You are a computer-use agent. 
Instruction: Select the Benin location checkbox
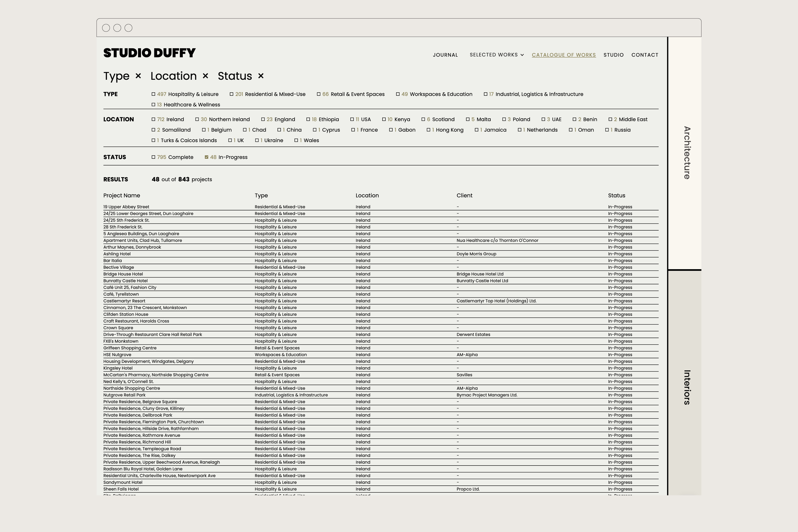pyautogui.click(x=574, y=119)
